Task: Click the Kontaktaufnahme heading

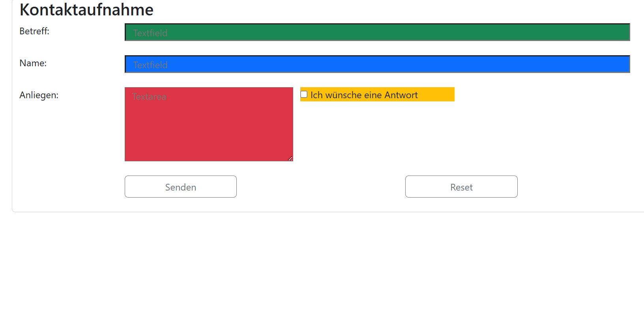Action: [86, 9]
